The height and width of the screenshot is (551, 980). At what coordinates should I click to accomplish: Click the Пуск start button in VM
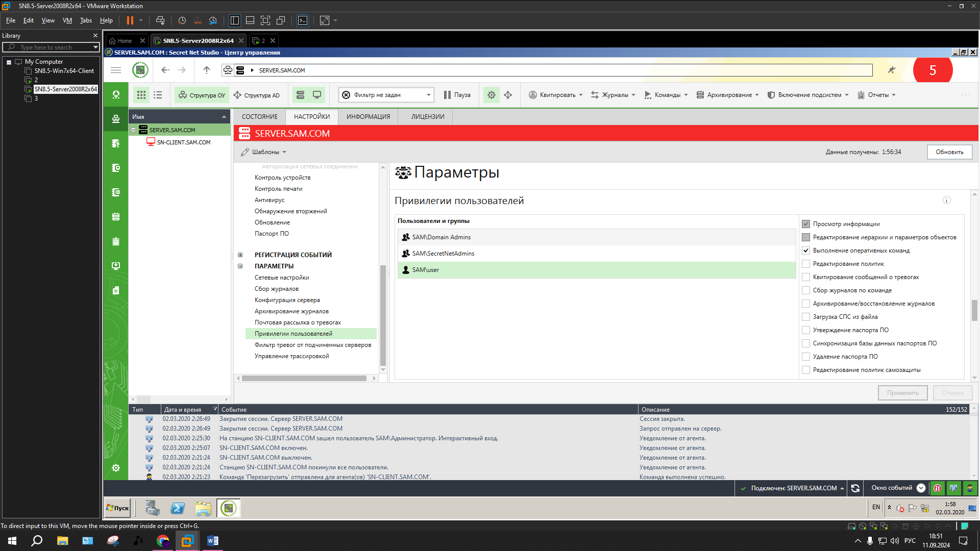pyautogui.click(x=117, y=508)
